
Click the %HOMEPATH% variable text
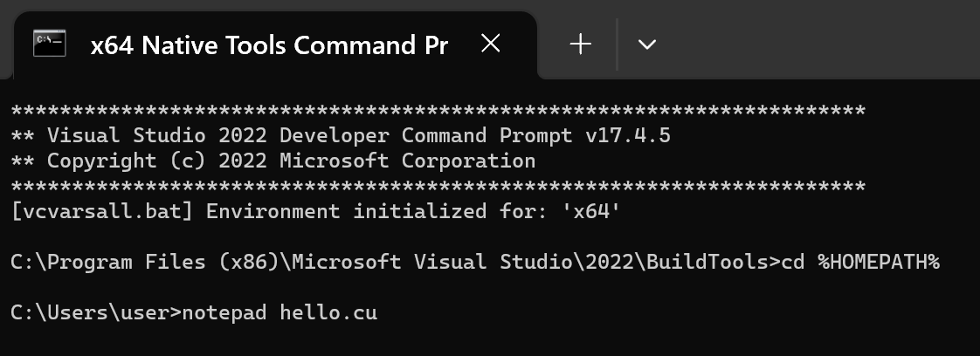[x=879, y=262]
